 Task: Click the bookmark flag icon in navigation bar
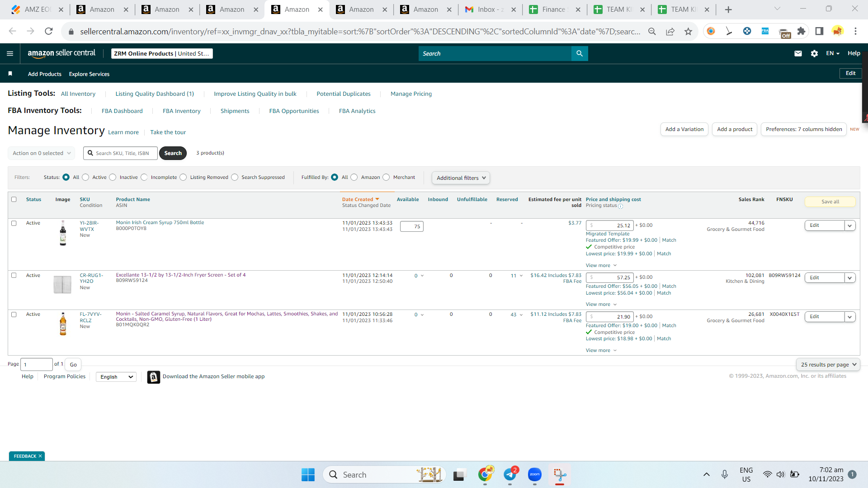(10, 74)
